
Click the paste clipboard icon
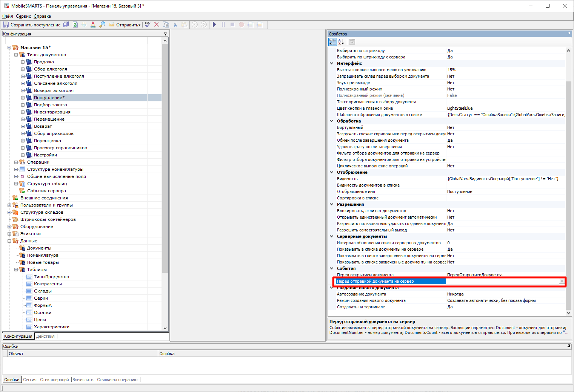click(184, 24)
